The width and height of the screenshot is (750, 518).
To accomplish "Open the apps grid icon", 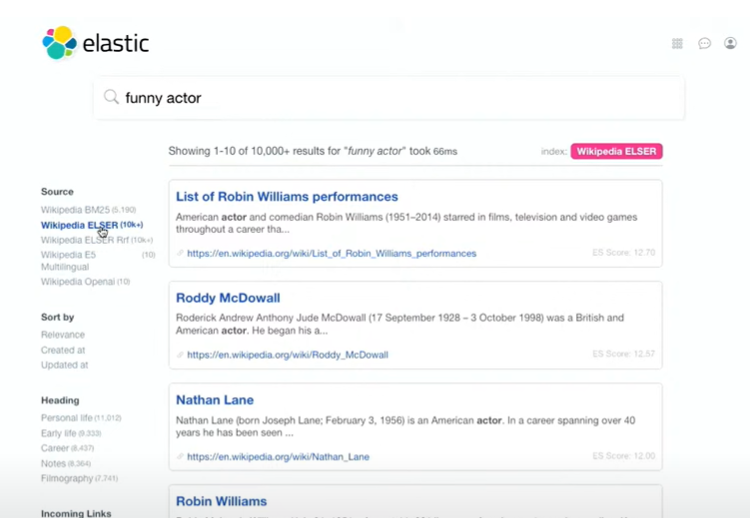I will pos(677,44).
